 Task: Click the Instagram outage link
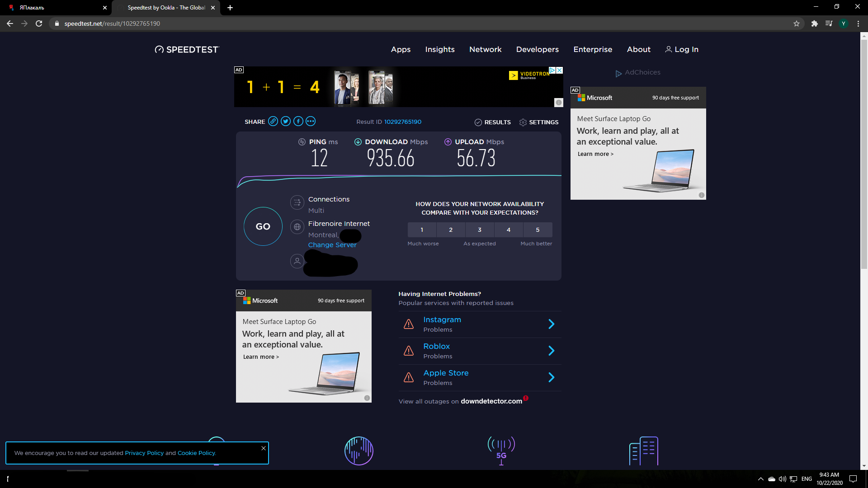coord(442,319)
